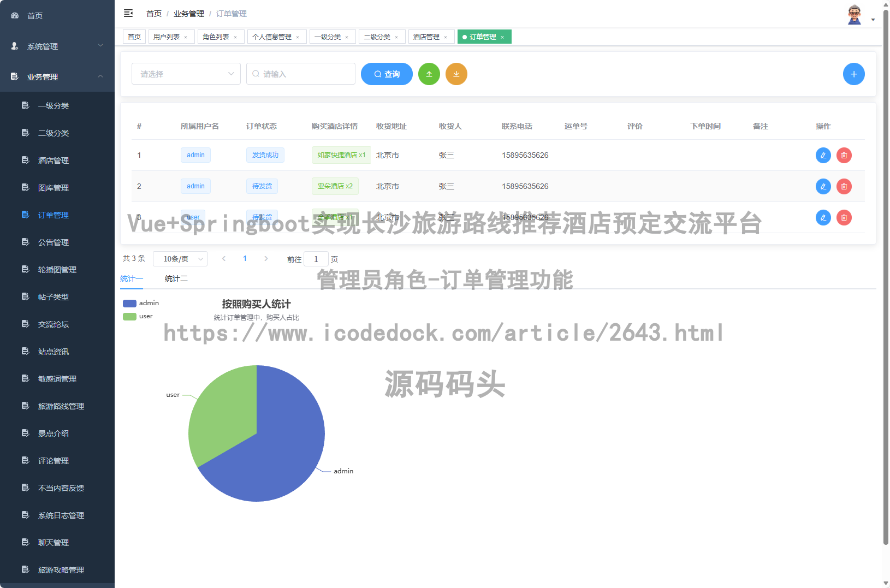Click the admin username link in row 1
The image size is (890, 588).
click(195, 155)
